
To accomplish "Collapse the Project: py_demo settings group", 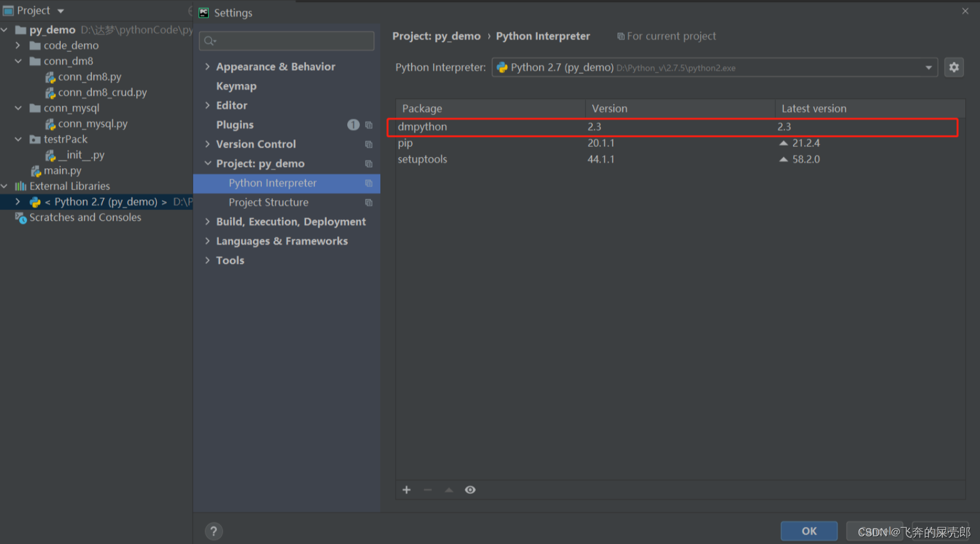I will pyautogui.click(x=208, y=163).
